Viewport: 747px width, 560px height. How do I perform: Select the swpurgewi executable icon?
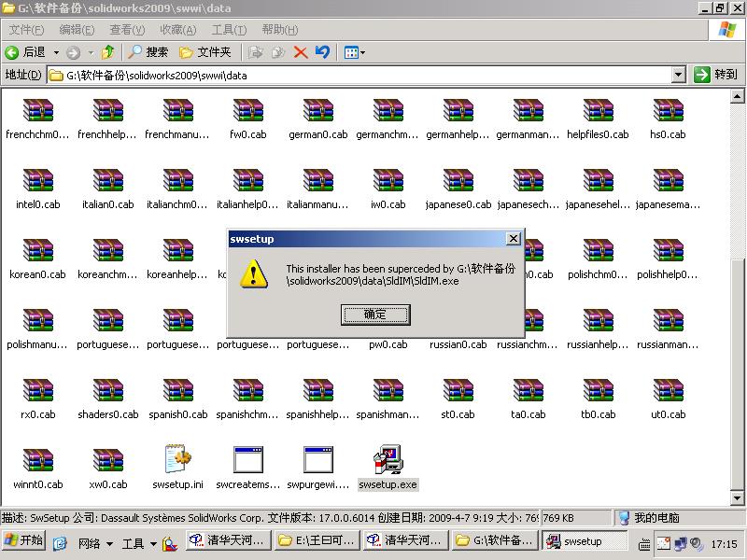(x=317, y=459)
